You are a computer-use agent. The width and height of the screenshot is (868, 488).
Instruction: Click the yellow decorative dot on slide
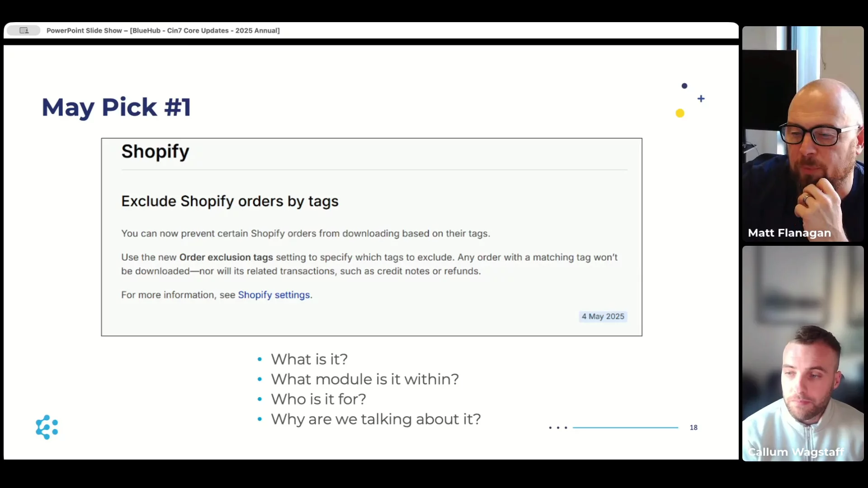pos(680,113)
